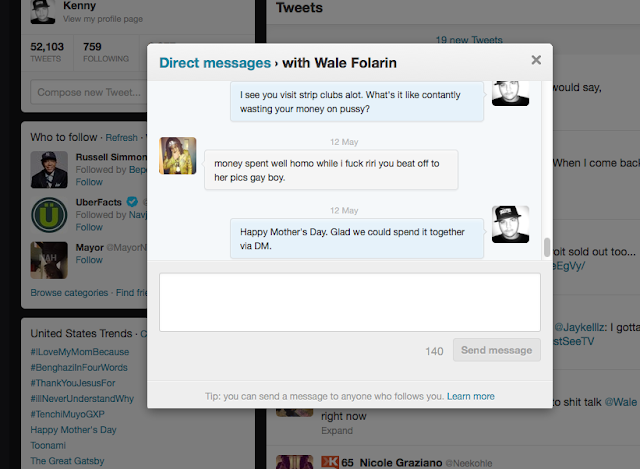This screenshot has height=469, width=640.
Task: Open Happy Mother's Day trend
Action: point(73,430)
